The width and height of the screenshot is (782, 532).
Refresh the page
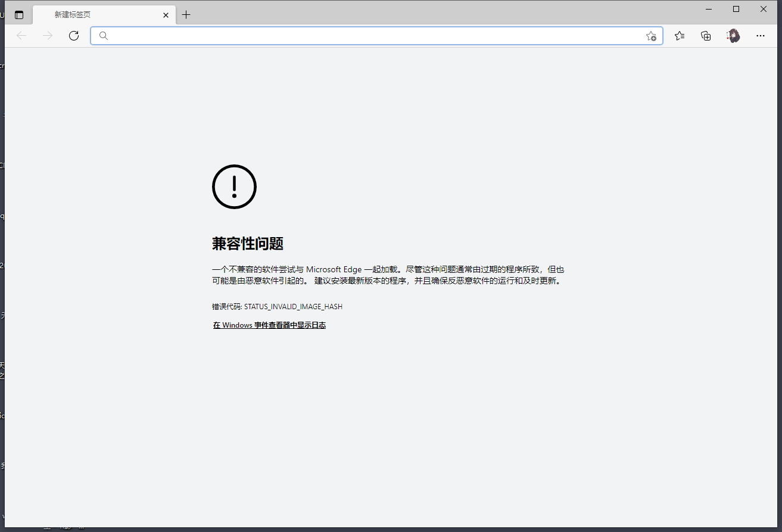[x=74, y=36]
